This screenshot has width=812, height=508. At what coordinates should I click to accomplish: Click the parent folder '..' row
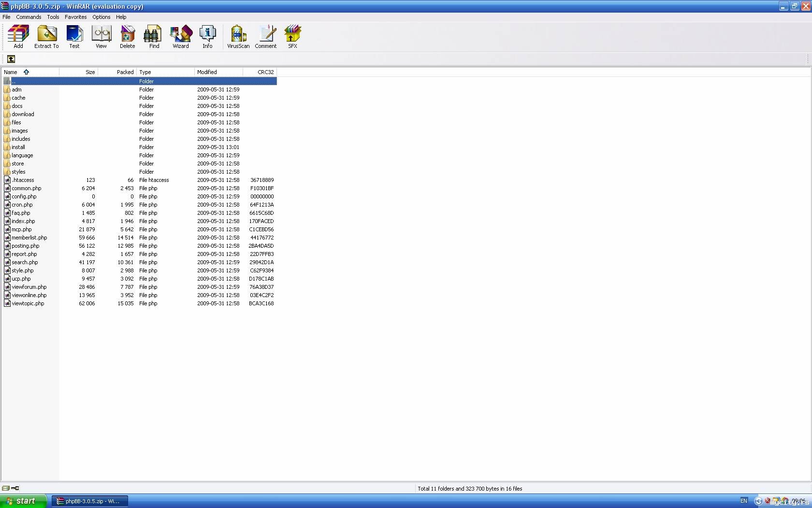pos(140,81)
